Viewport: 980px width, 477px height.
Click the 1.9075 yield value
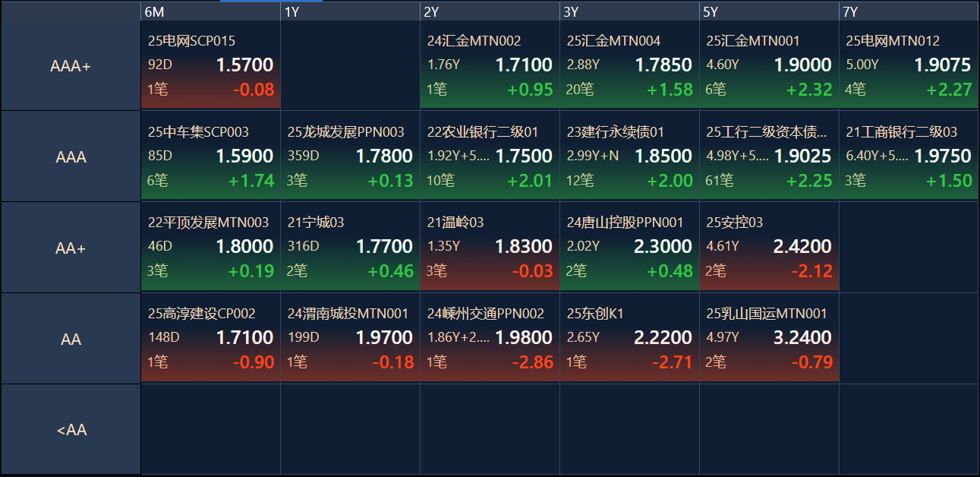(x=943, y=65)
